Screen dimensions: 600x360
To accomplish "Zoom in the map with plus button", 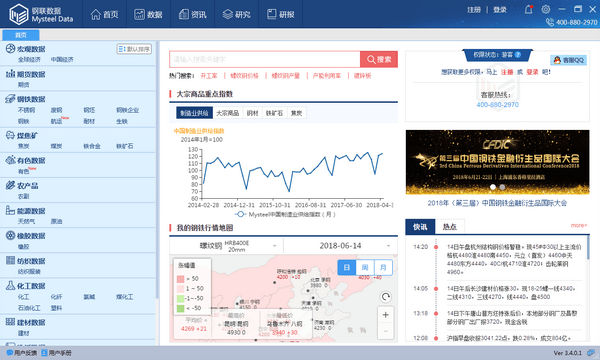I will pos(386,314).
